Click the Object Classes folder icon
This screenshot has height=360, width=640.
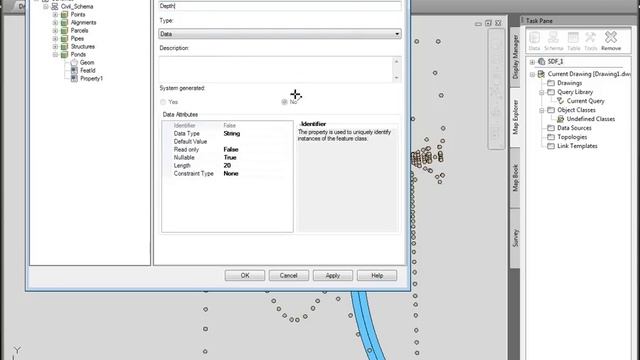click(551, 110)
